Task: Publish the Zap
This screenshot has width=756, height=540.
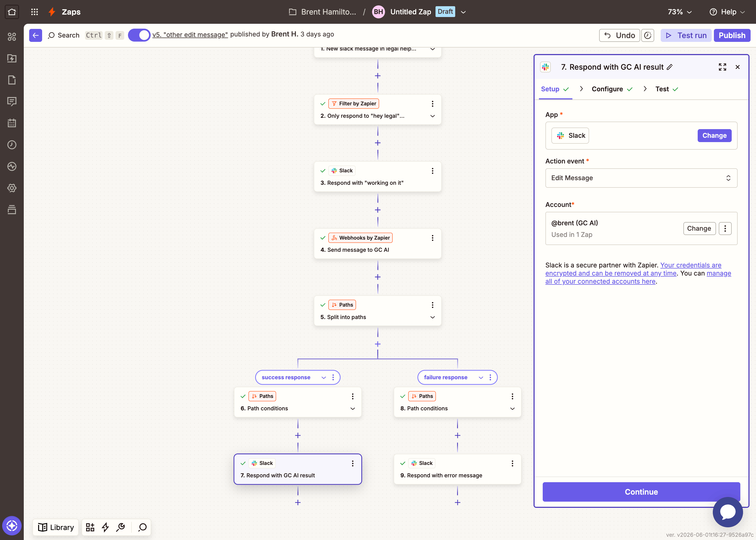Action: (x=732, y=35)
